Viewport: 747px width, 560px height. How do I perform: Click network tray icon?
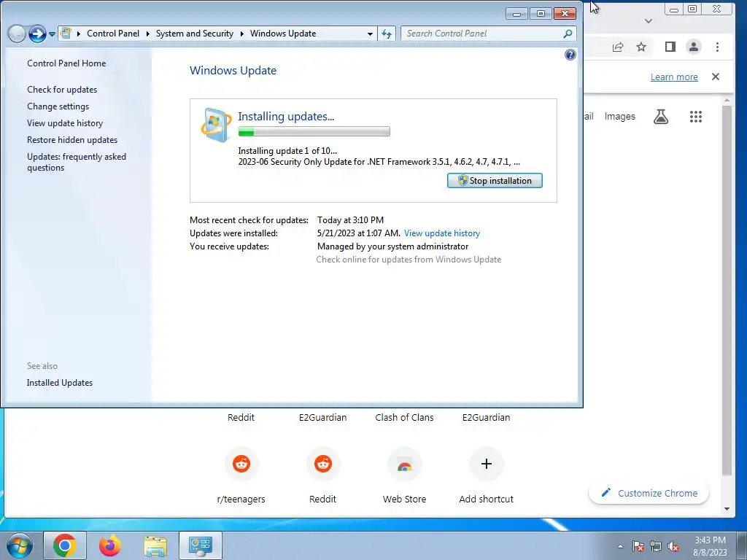click(x=656, y=547)
